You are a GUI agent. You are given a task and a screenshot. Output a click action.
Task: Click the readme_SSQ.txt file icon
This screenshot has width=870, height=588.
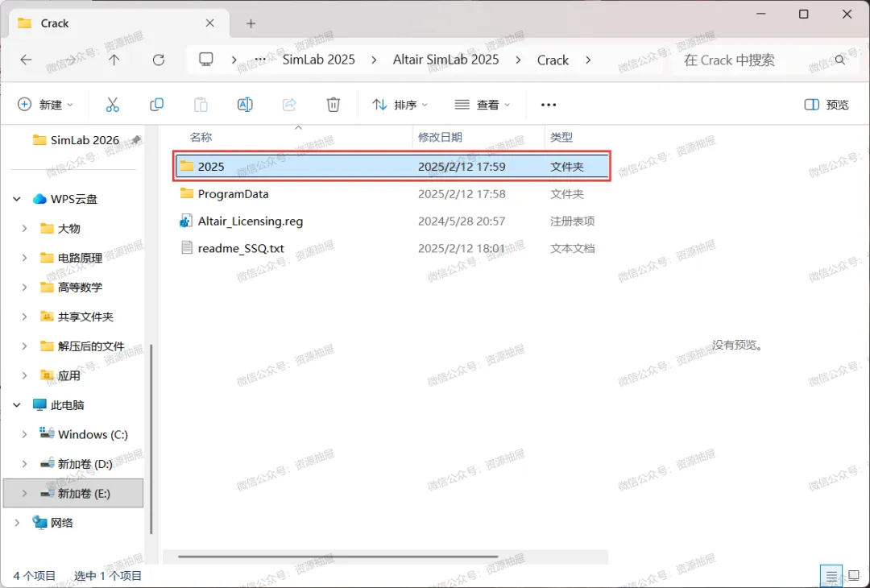pos(187,248)
